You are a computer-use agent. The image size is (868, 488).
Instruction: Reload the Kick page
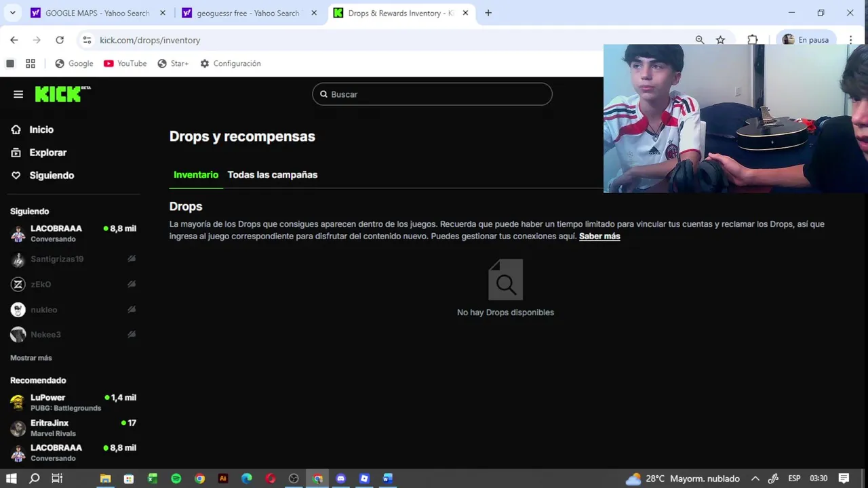click(x=60, y=40)
